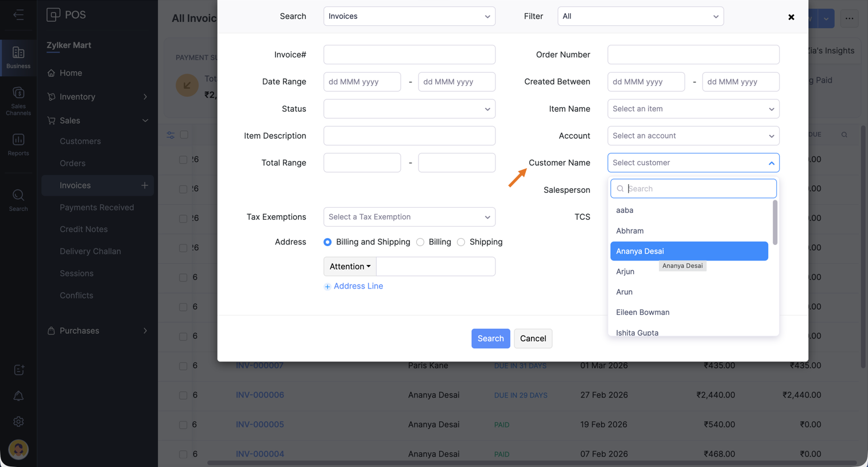The image size is (868, 467).
Task: Choose Eileen Bowman in customer list
Action: click(642, 312)
